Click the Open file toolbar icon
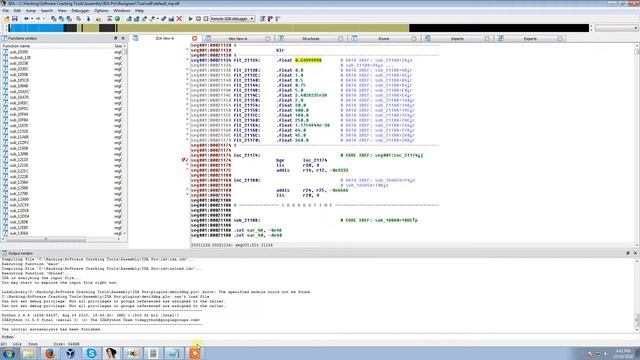The width and height of the screenshot is (640, 360). tap(7, 19)
